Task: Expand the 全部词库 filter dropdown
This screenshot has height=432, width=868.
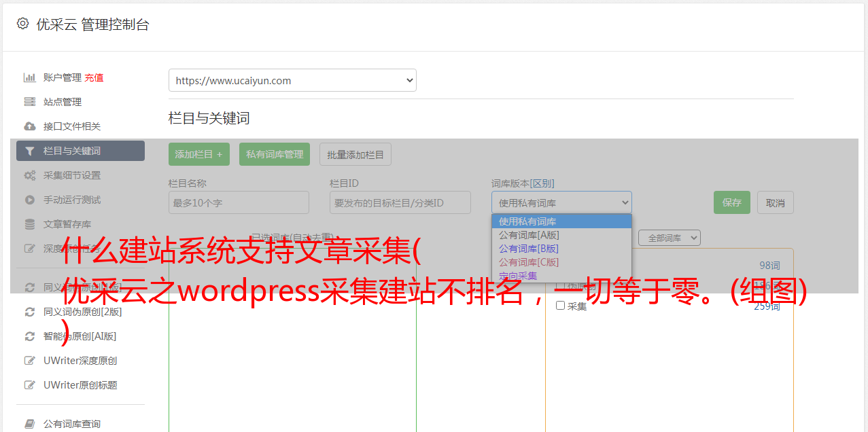Action: [x=670, y=238]
